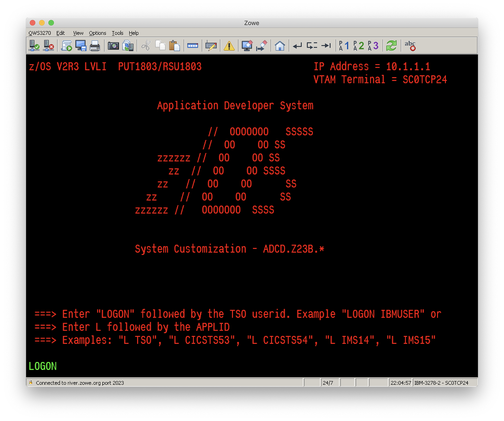Image resolution: width=504 pixels, height=421 pixels.
Task: Click the cursor position 24/7 status cell
Action: (330, 383)
